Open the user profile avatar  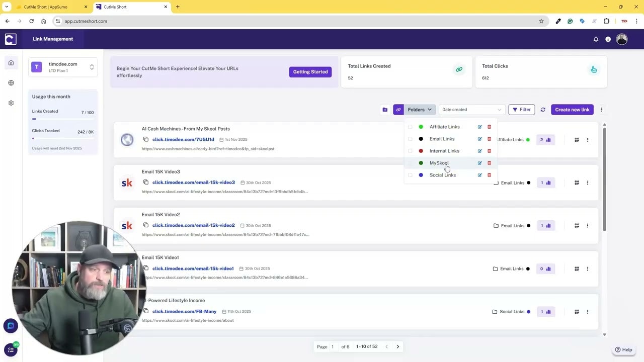pyautogui.click(x=622, y=39)
